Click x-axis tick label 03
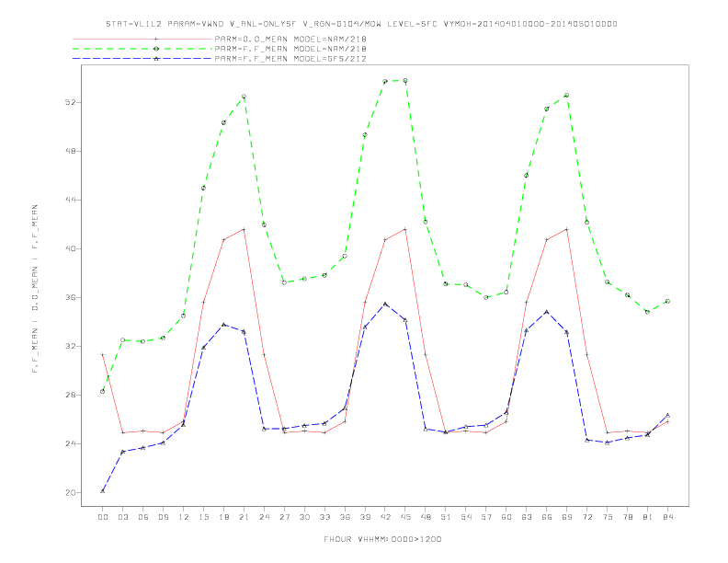The height and width of the screenshot is (563, 728). 123,517
